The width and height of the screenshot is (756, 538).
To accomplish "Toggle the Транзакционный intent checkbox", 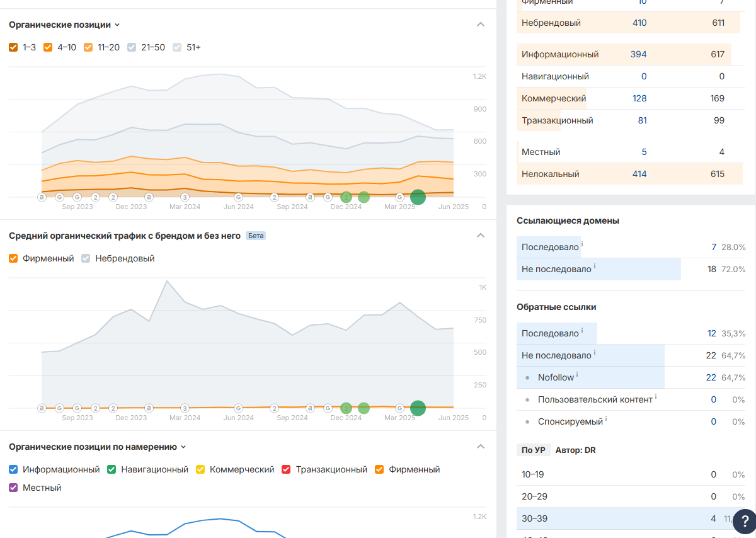I will [x=286, y=469].
